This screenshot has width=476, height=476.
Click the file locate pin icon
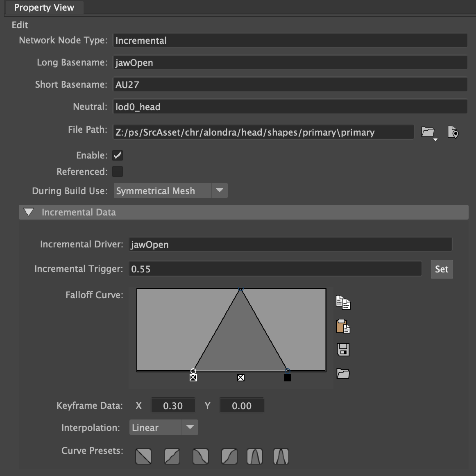coord(453,132)
